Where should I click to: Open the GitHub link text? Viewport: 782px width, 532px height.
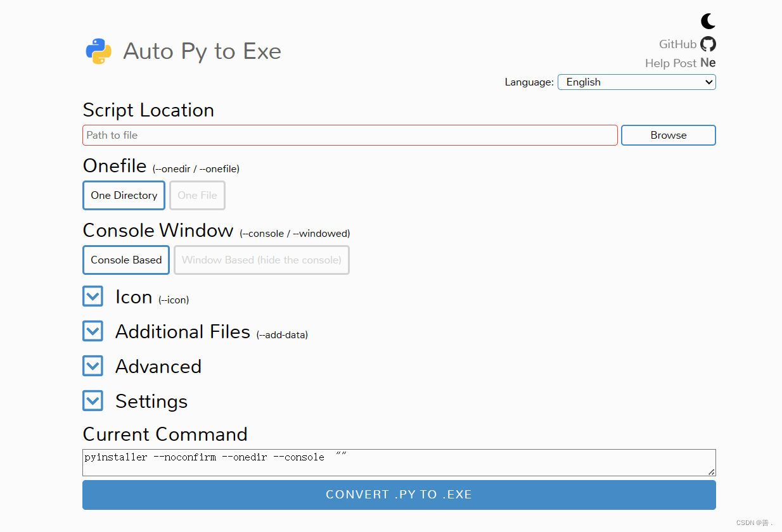[x=677, y=44]
